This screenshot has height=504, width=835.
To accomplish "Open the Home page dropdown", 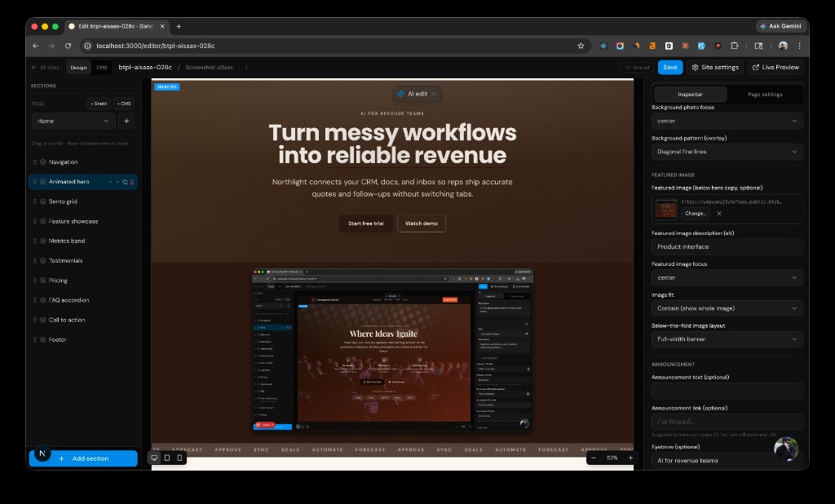I will (x=73, y=121).
